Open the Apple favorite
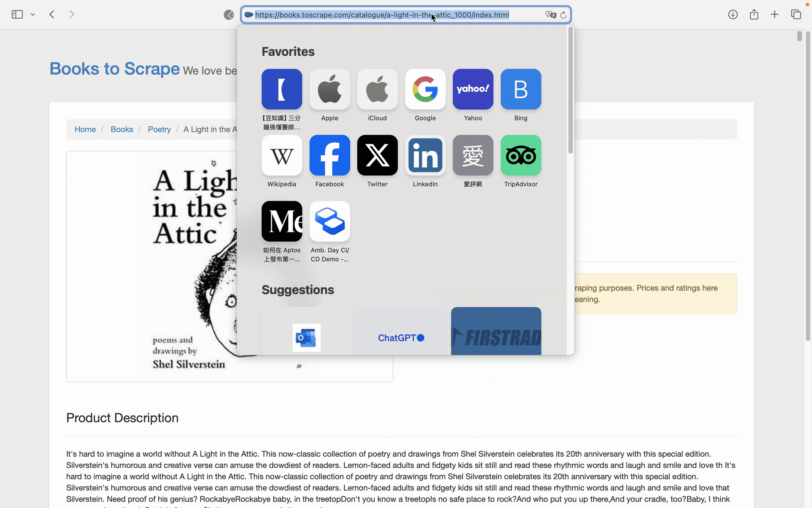This screenshot has height=508, width=812. coord(330,89)
